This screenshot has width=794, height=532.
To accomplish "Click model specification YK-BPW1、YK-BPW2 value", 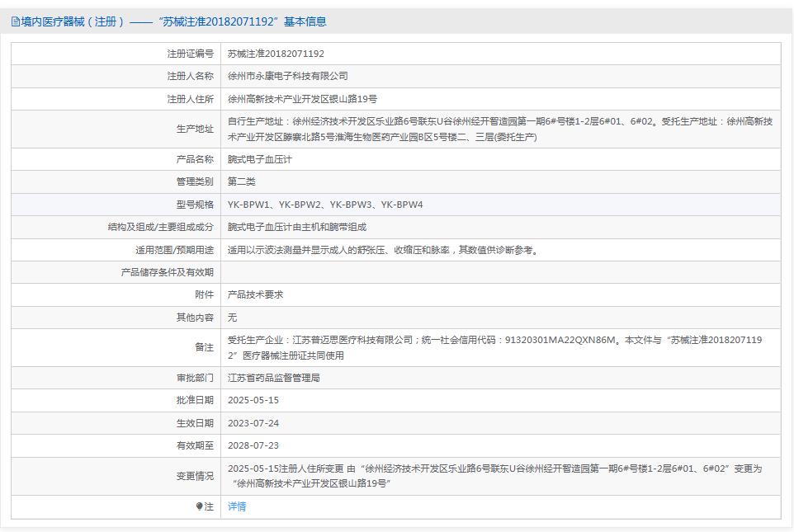I will coord(324,205).
